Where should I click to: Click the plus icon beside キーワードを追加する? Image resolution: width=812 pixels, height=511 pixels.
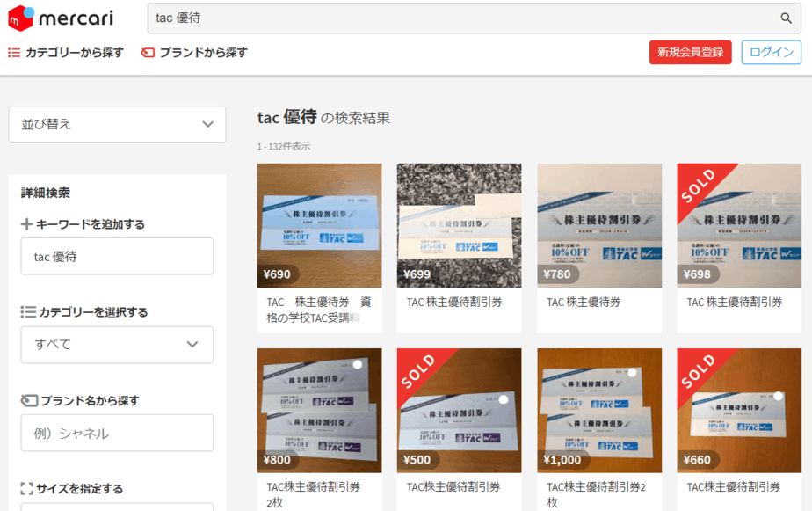coord(26,224)
